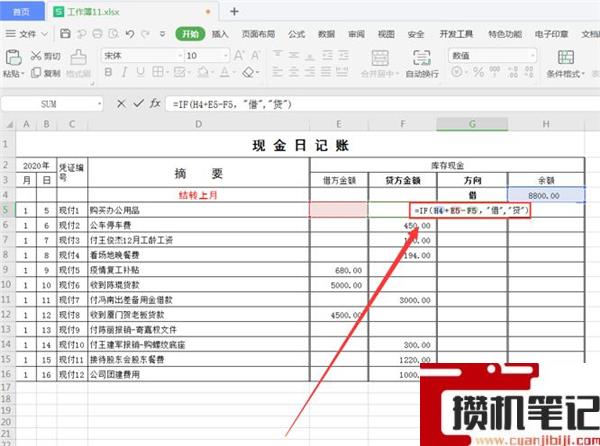Align text to top of cell
The width and height of the screenshot is (600, 446).
(277, 55)
